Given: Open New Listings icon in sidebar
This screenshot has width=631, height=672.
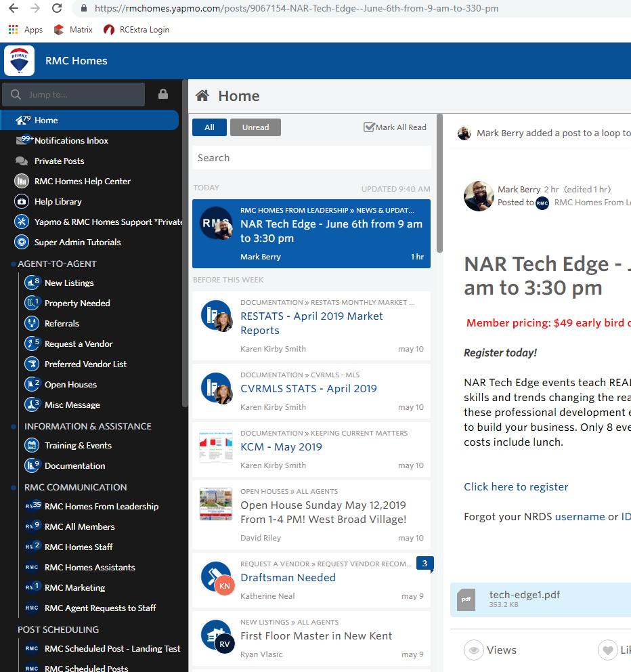Looking at the screenshot, I should point(32,283).
